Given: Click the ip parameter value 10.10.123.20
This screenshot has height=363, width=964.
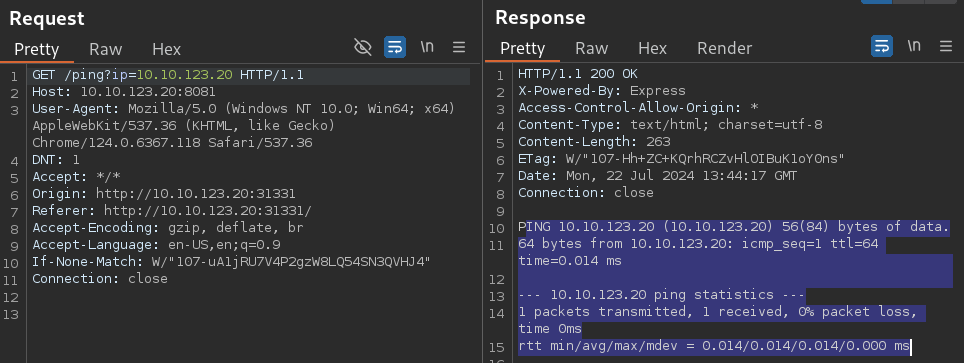Looking at the screenshot, I should (184, 75).
